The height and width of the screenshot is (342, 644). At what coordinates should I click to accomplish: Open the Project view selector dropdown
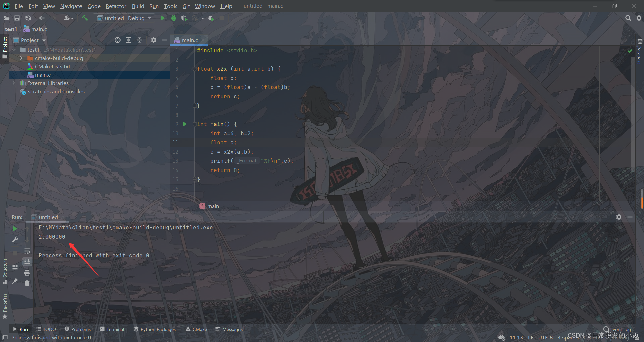click(x=30, y=40)
